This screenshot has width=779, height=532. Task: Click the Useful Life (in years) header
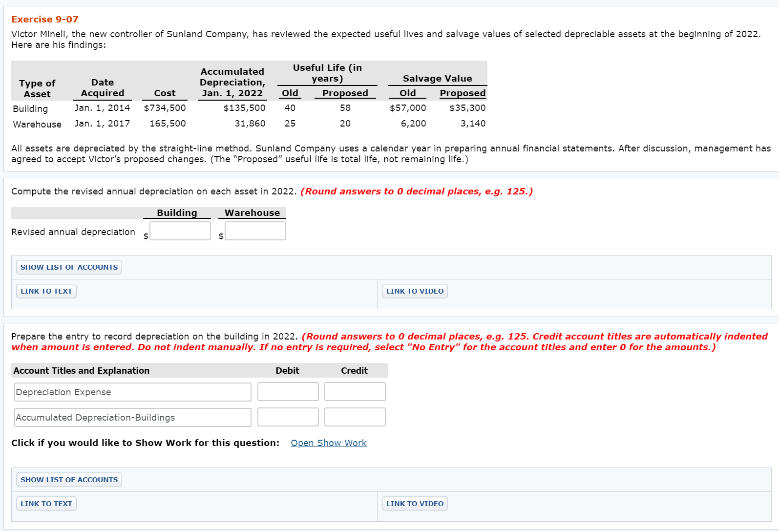point(327,73)
